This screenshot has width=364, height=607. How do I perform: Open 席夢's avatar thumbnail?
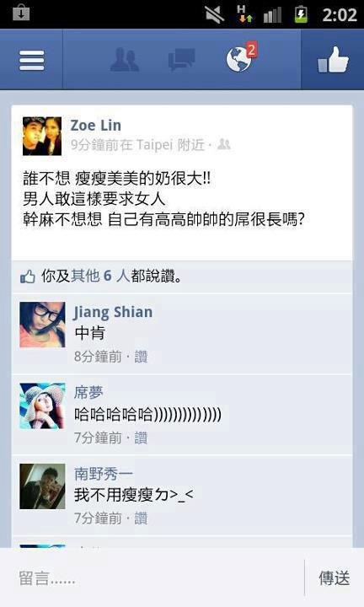pos(42,406)
